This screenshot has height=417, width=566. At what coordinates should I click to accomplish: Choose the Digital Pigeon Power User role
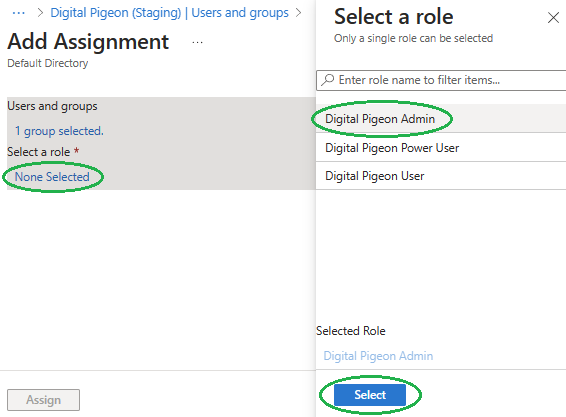click(441, 148)
